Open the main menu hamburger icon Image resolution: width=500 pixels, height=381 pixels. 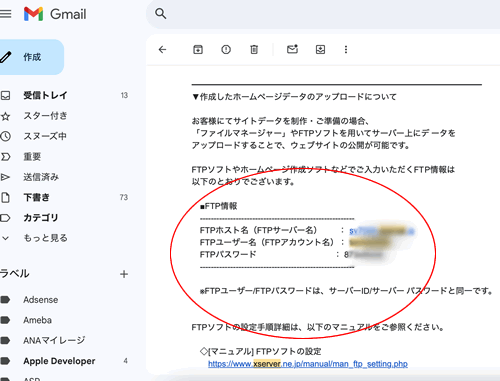(5, 14)
